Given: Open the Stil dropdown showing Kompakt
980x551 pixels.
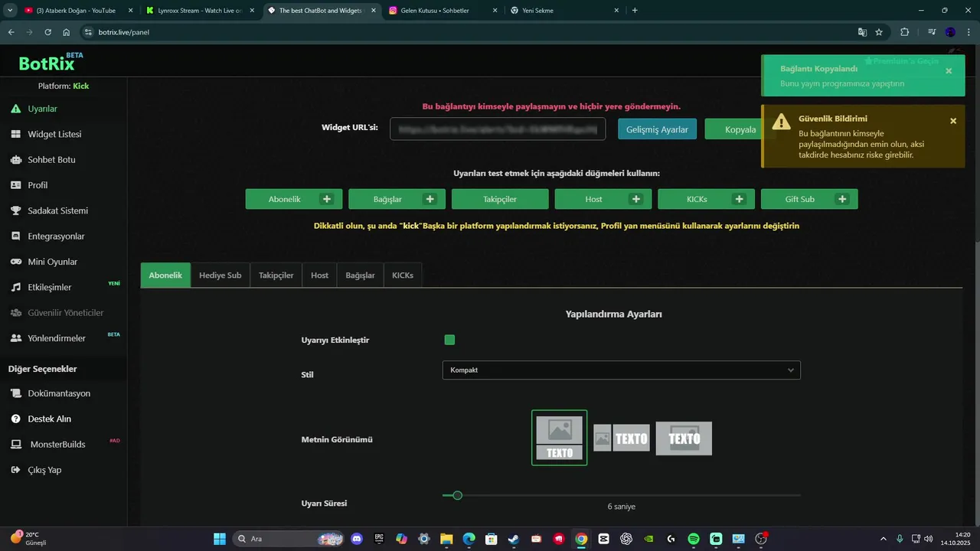Looking at the screenshot, I should 621,370.
